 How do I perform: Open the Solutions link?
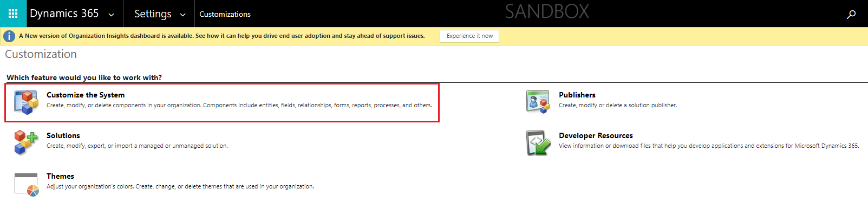pyautogui.click(x=63, y=135)
